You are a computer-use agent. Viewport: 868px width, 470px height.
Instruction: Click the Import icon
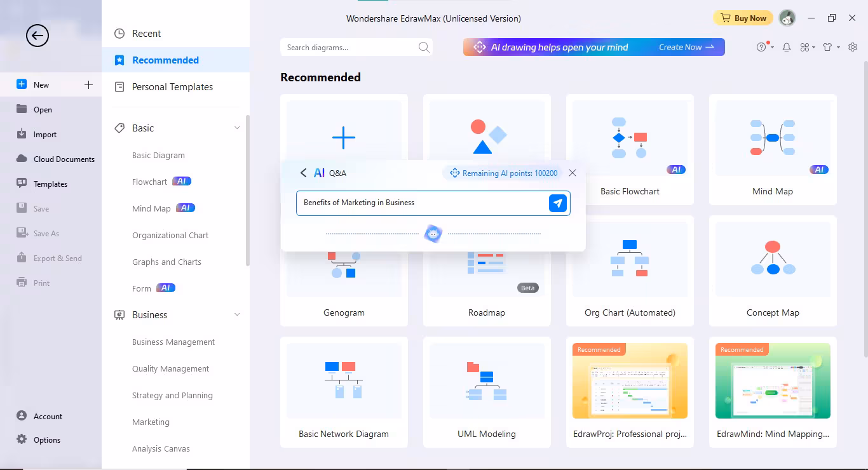22,134
